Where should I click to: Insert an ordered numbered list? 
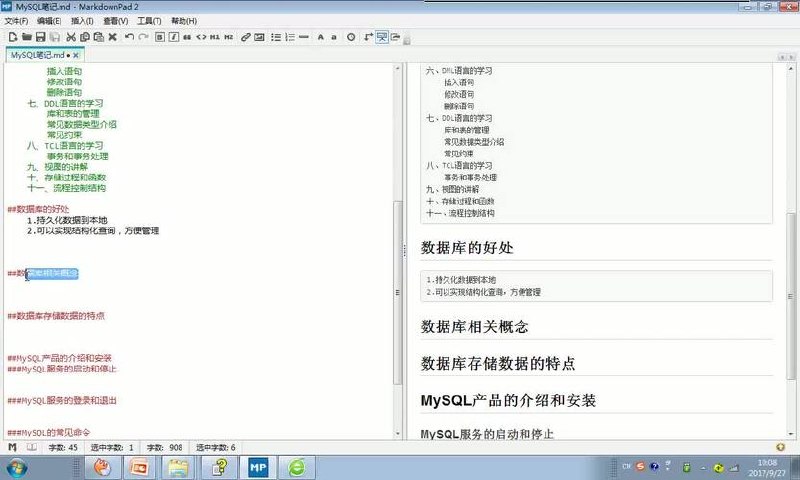coord(290,37)
